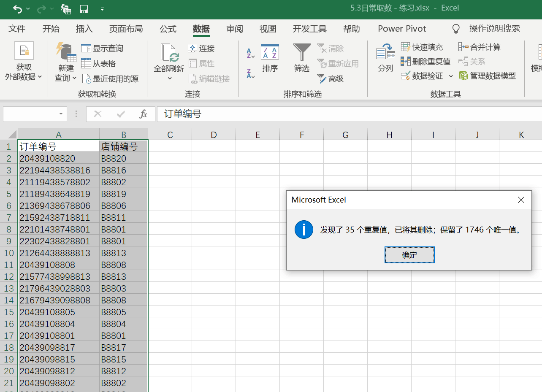Click the Undo arrow icon
The height and width of the screenshot is (392, 542).
pos(17,8)
